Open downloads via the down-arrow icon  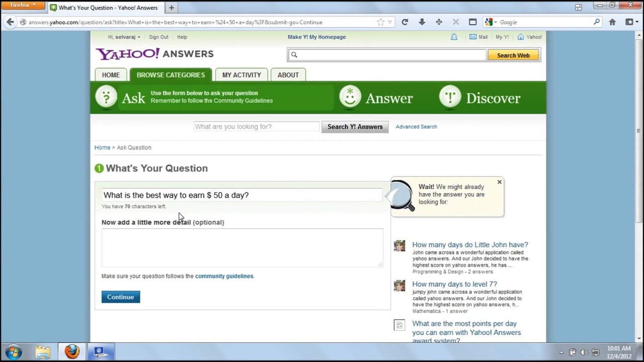(422, 22)
